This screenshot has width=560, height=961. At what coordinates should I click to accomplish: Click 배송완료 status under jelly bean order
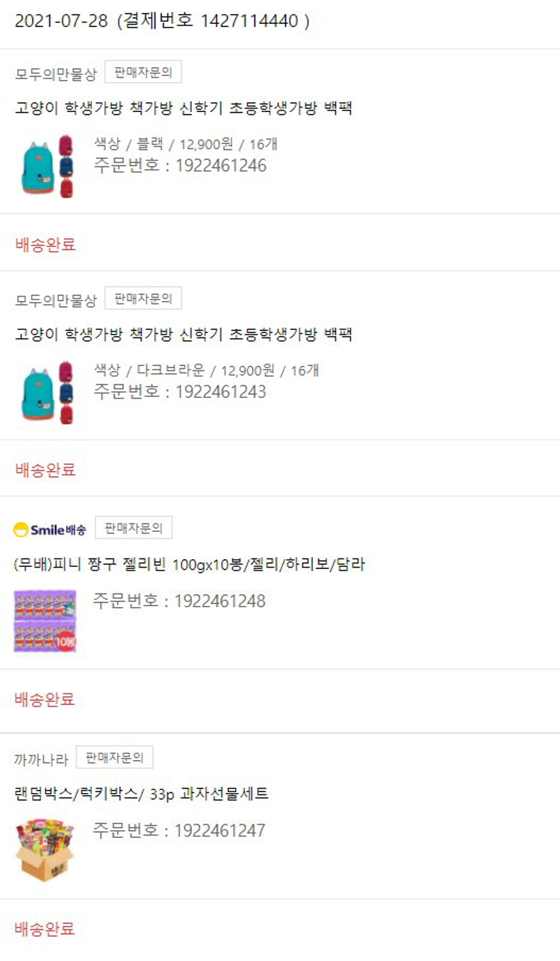tap(45, 700)
